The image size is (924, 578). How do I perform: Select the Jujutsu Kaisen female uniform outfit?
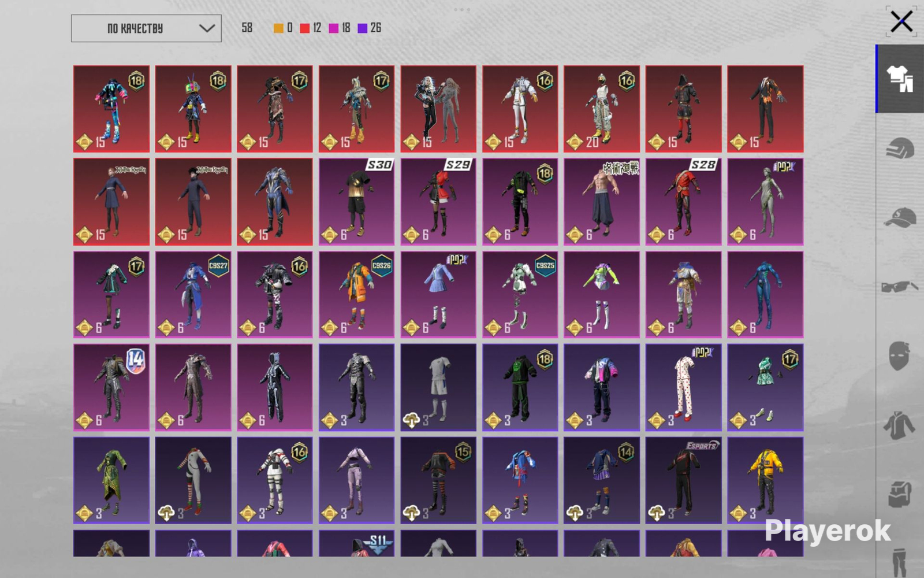[111, 202]
